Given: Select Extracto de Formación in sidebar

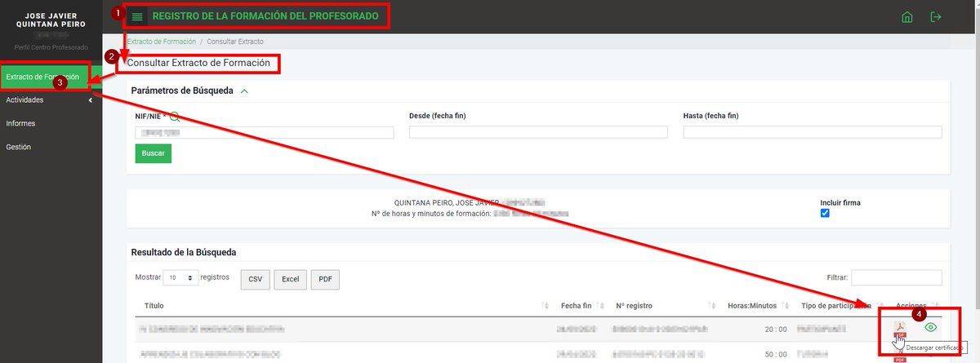Looking at the screenshot, I should tap(42, 77).
